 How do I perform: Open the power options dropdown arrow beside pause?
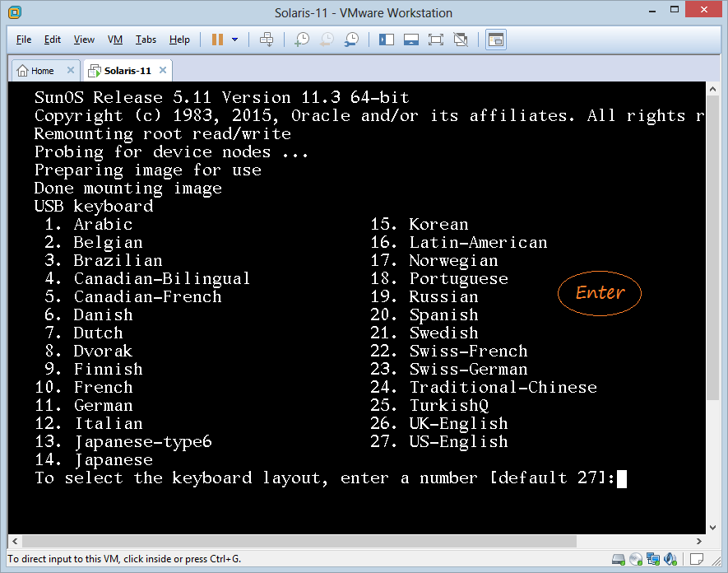[x=235, y=40]
